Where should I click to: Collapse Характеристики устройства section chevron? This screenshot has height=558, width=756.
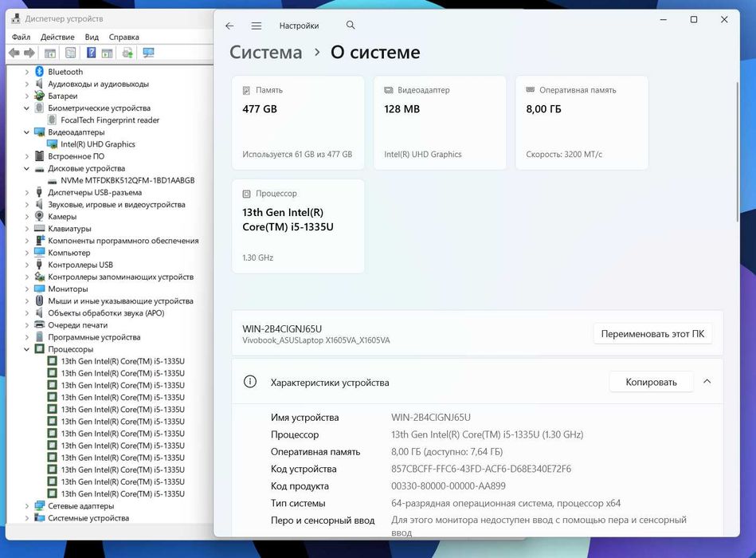coord(707,382)
